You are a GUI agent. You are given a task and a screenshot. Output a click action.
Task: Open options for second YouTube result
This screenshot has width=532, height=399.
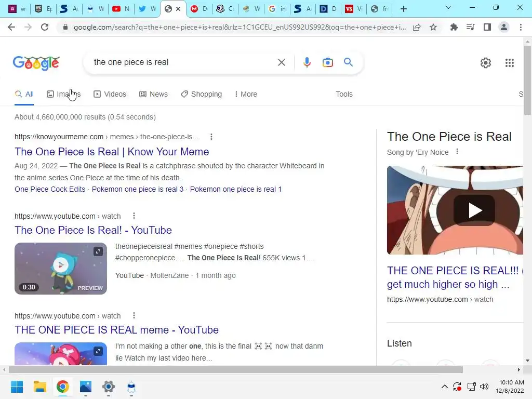[x=134, y=315]
